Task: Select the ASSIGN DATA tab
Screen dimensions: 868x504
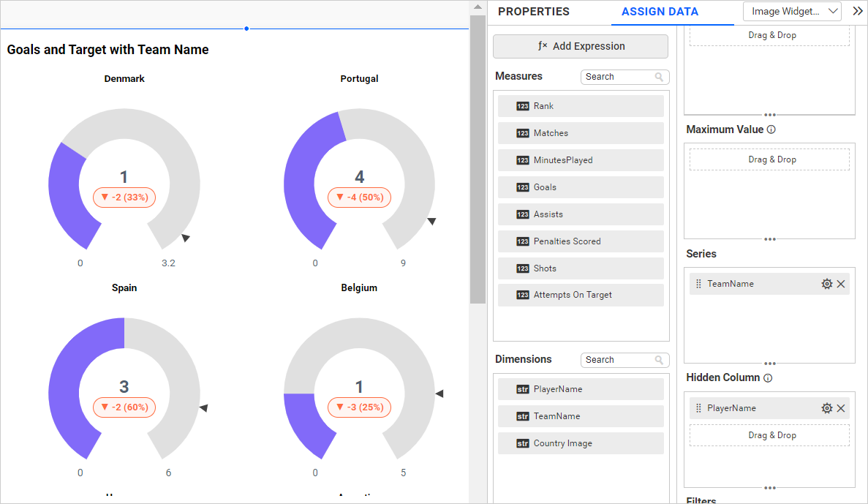Action: 660,12
